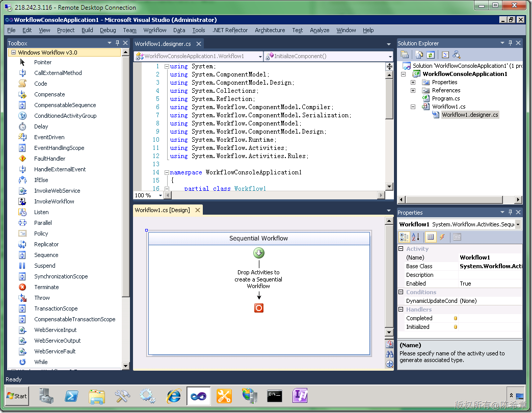Collapse the using directives region in code
532x413 pixels.
tap(167, 66)
